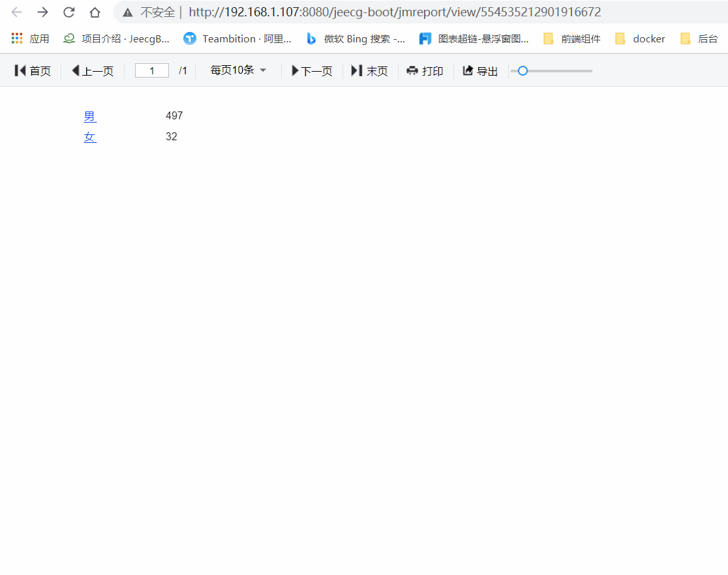Image resolution: width=728 pixels, height=575 pixels.
Task: Click the browser forward arrow
Action: [42, 12]
